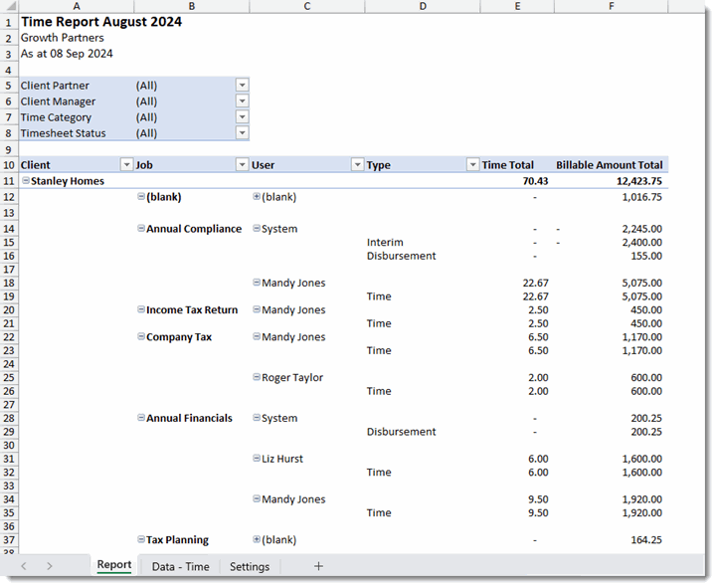
Task: Collapse the Tax Planning job group
Action: [141, 539]
